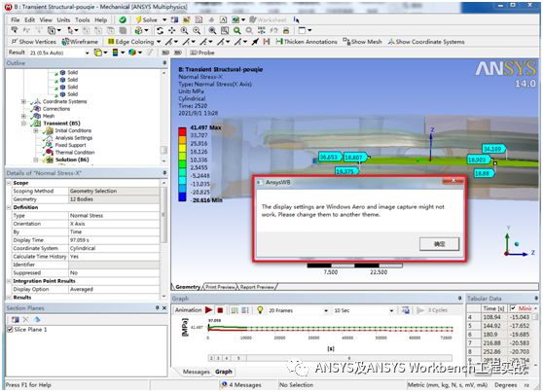Click the Display Time 97.059 s field
Screen dimensions: 543x392
click(114, 240)
